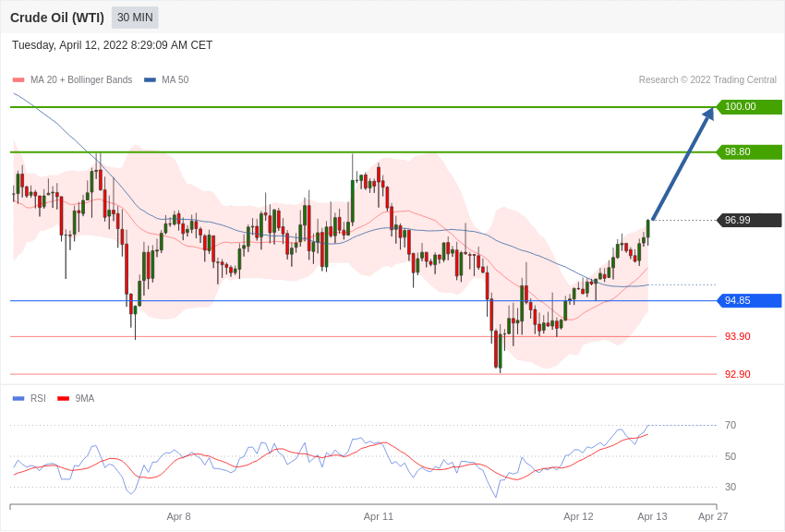Click the Apr 27 date axis label
The height and width of the screenshot is (532, 785).
coord(713,516)
